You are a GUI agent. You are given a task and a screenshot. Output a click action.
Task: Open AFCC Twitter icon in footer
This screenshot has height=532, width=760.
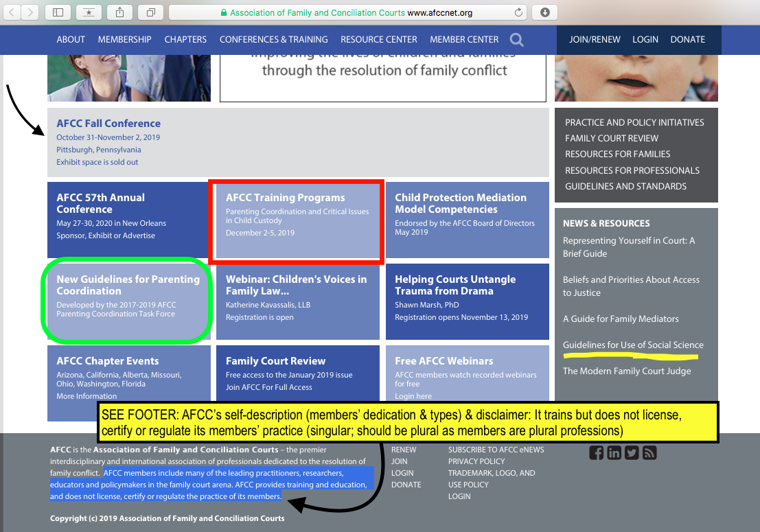pos(632,452)
